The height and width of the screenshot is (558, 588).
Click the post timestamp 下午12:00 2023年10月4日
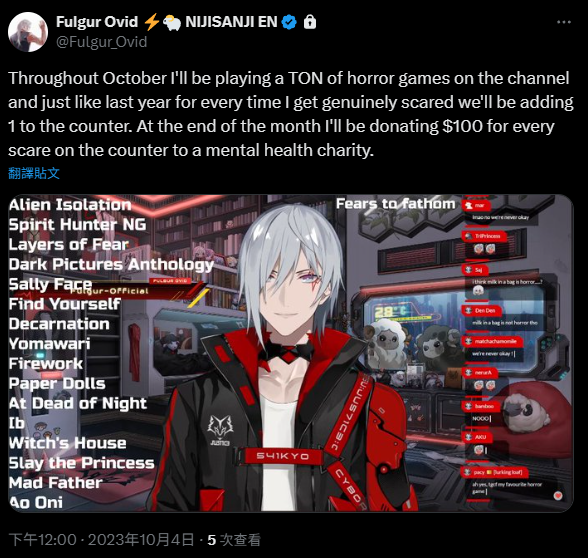pyautogui.click(x=101, y=540)
